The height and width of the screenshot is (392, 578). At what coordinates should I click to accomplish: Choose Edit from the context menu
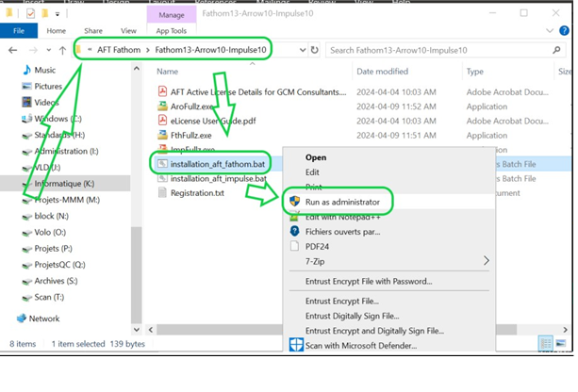[x=312, y=172]
